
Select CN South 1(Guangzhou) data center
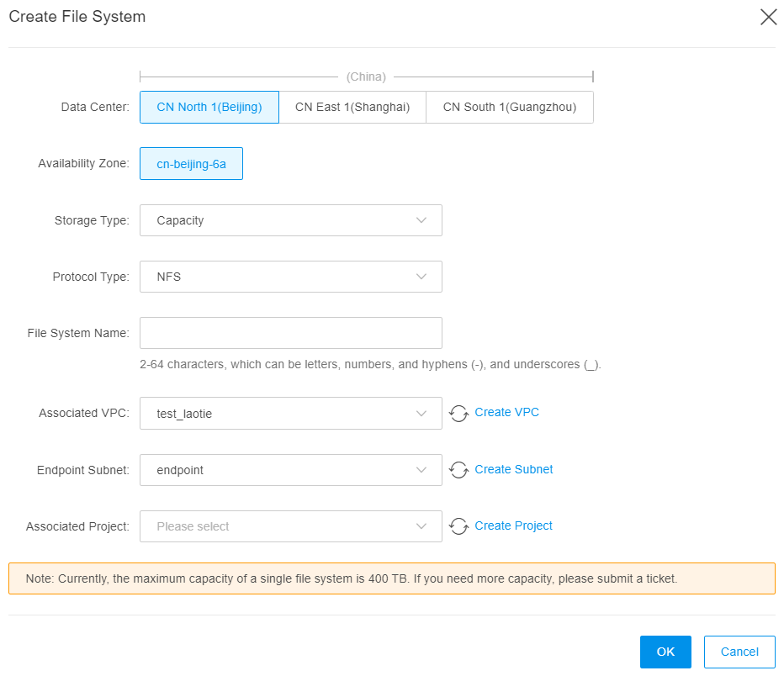click(x=510, y=107)
